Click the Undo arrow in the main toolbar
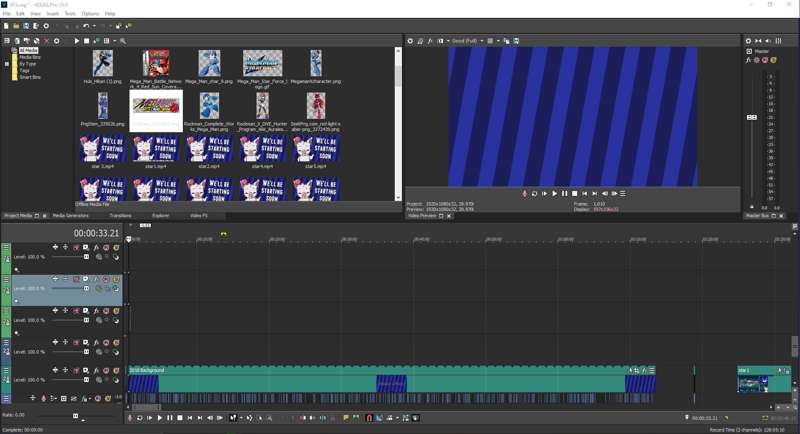The height and width of the screenshot is (434, 800). [x=86, y=26]
